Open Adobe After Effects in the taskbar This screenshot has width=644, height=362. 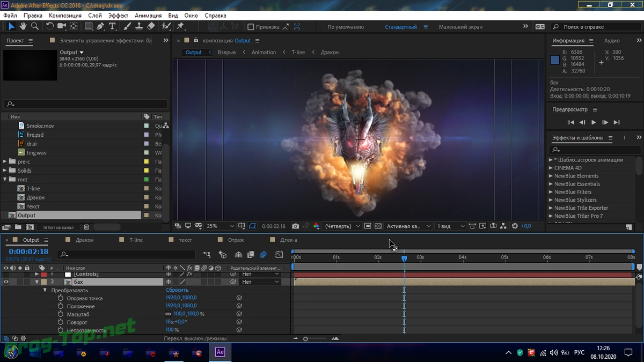pyautogui.click(x=220, y=352)
